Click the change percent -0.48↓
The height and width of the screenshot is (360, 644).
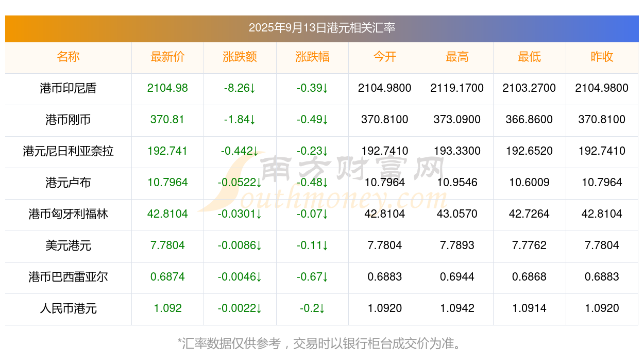click(x=312, y=183)
